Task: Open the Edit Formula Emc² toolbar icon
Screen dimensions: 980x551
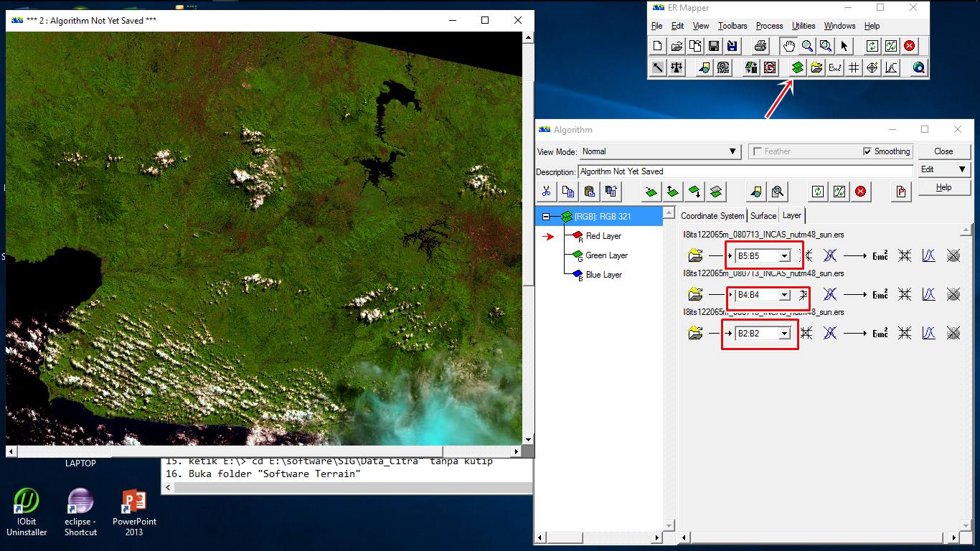Action: (834, 67)
